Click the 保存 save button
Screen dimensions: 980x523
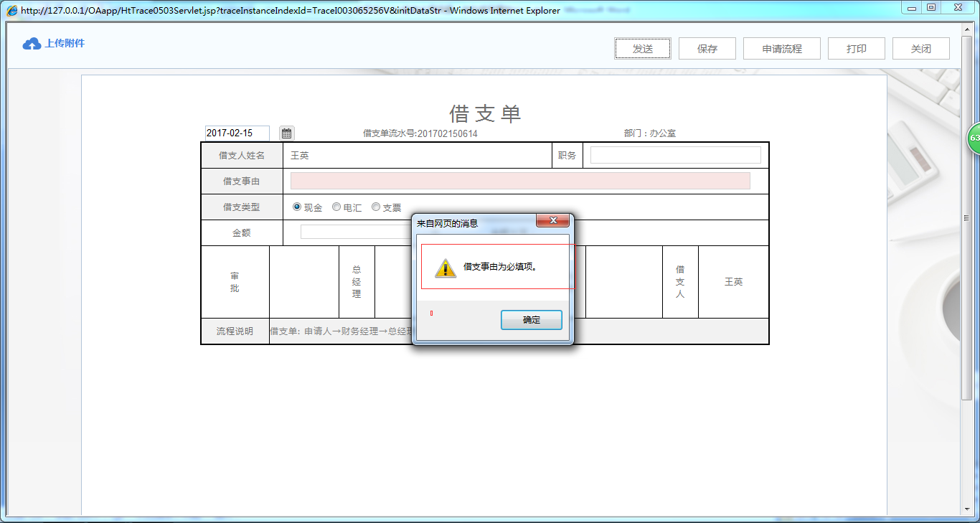[x=707, y=48]
